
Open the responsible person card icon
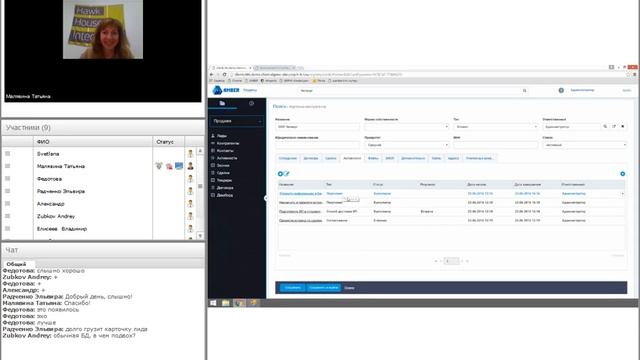tap(614, 127)
